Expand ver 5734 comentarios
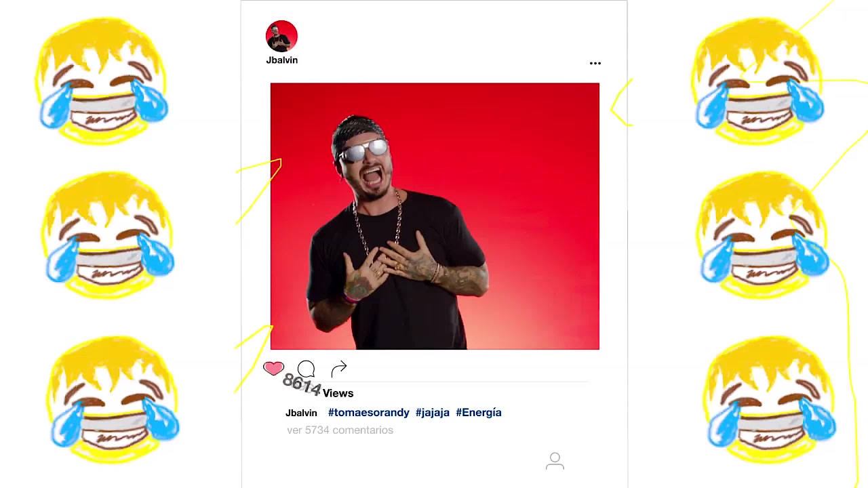 [x=340, y=430]
